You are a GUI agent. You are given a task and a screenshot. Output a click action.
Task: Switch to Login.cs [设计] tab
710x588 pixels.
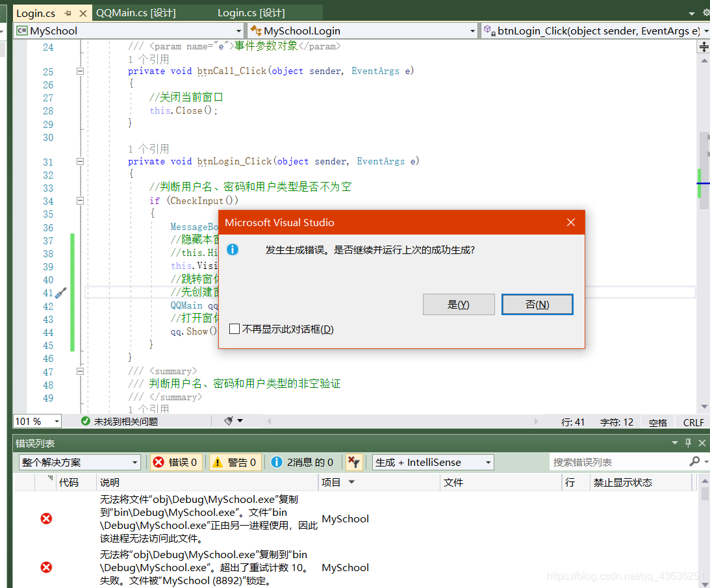click(251, 13)
